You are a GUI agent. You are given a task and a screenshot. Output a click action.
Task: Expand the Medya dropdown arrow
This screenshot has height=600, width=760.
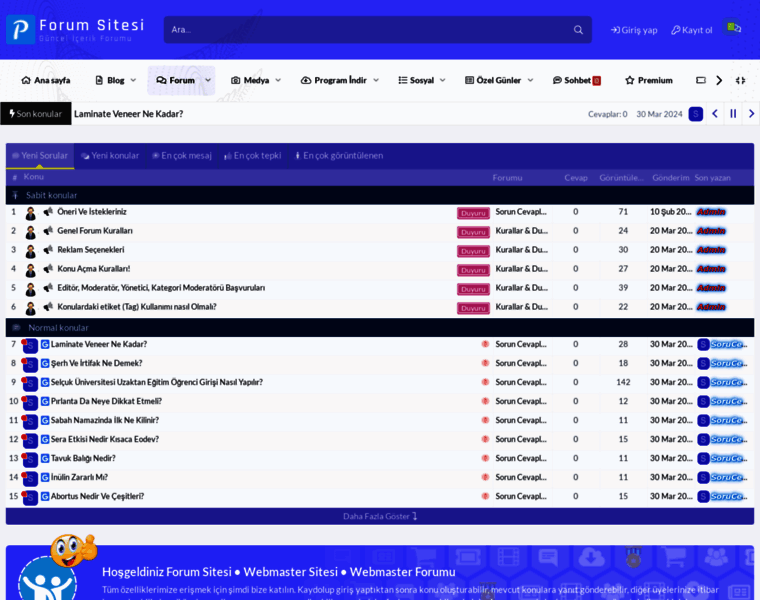pyautogui.click(x=278, y=80)
